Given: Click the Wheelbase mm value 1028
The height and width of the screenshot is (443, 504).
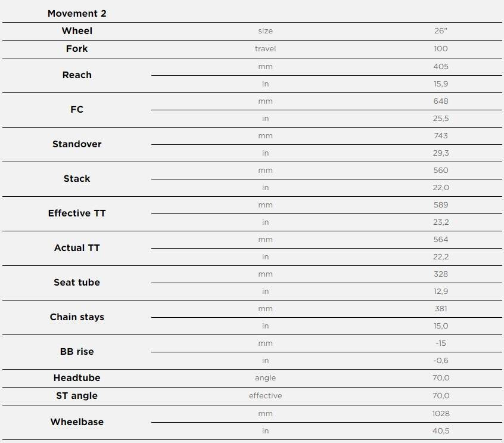Looking at the screenshot, I should pyautogui.click(x=441, y=414).
